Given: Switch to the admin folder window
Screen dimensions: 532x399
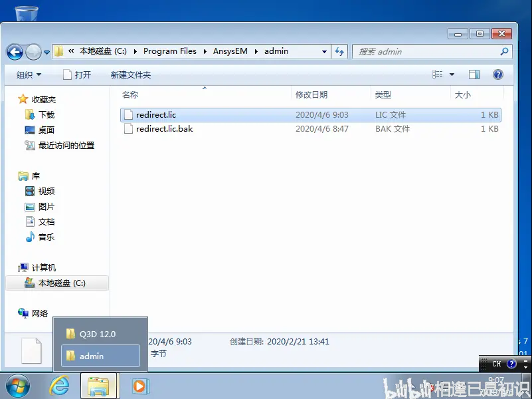Looking at the screenshot, I should (x=100, y=356).
